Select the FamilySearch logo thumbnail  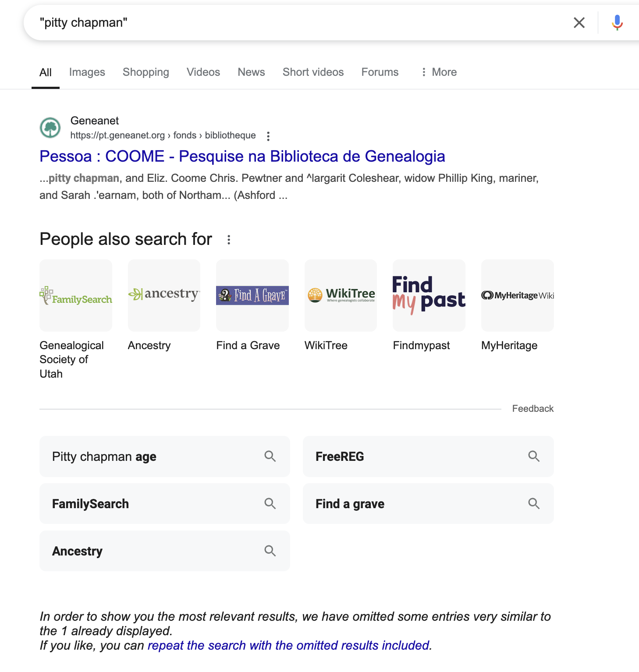76,295
